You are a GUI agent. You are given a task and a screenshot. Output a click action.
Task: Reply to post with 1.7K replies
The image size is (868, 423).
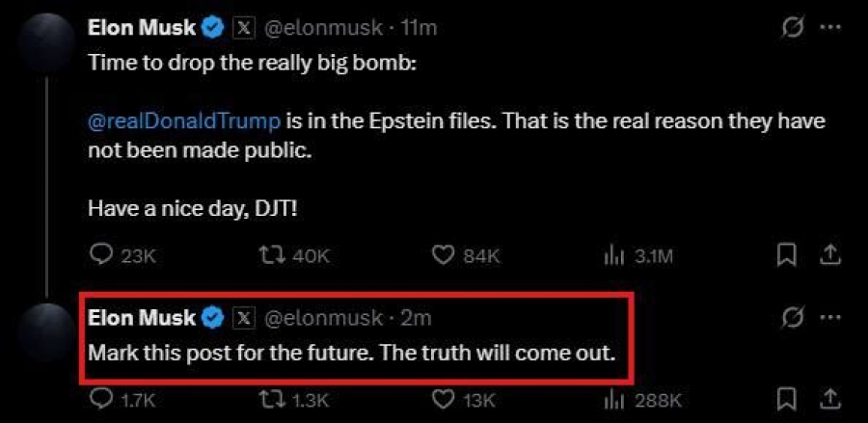(122, 400)
